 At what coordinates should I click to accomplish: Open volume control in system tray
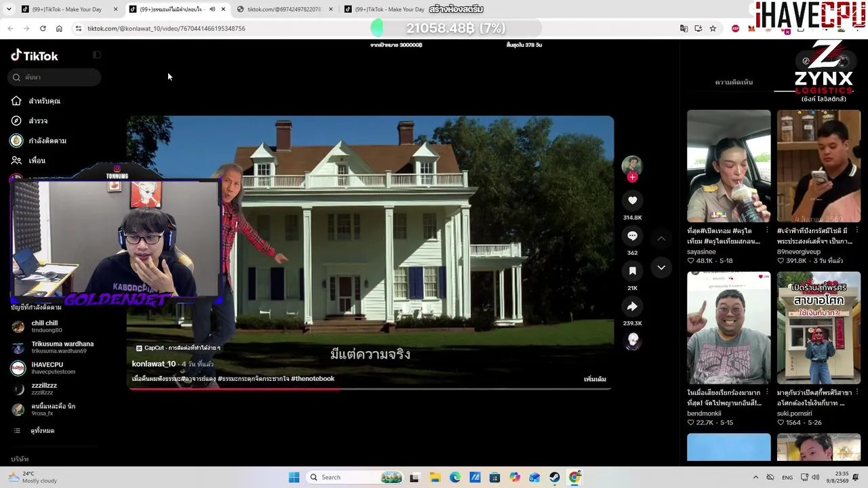815,477
